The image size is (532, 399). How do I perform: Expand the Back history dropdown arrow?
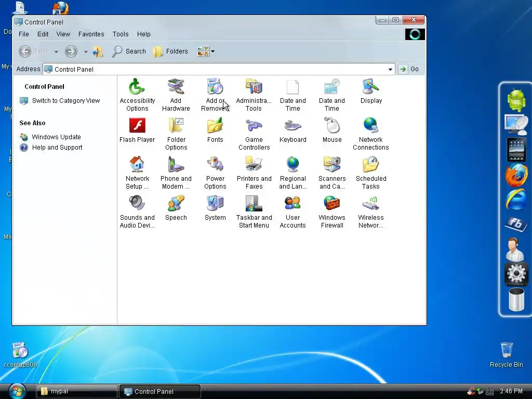pyautogui.click(x=56, y=51)
